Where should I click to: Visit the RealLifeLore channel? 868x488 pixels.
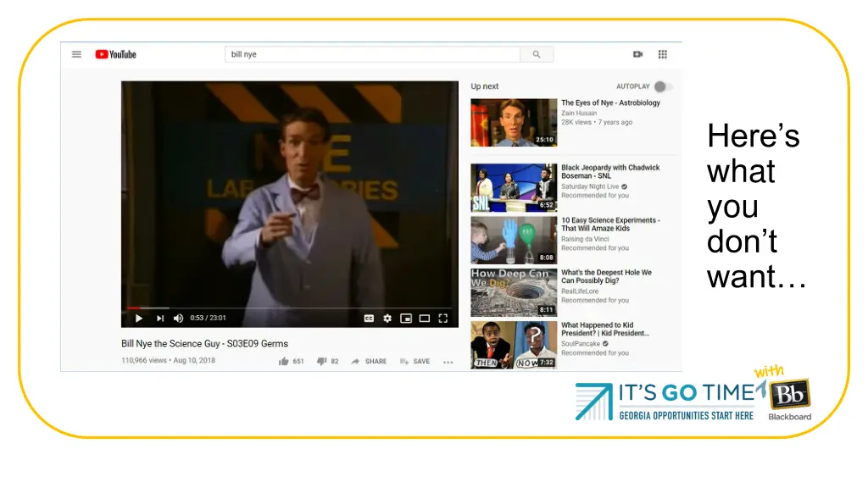coord(580,291)
